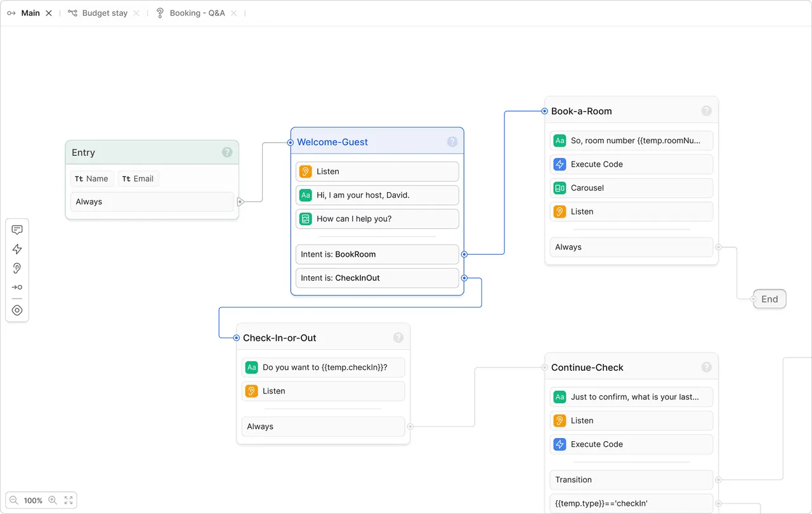This screenshot has width=812, height=514.
Task: Click the 100% zoom level value
Action: (x=33, y=501)
